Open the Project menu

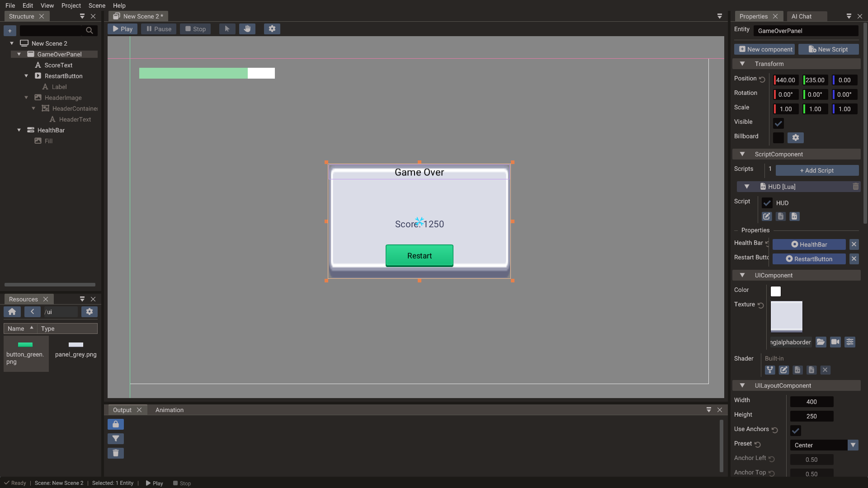coord(71,5)
